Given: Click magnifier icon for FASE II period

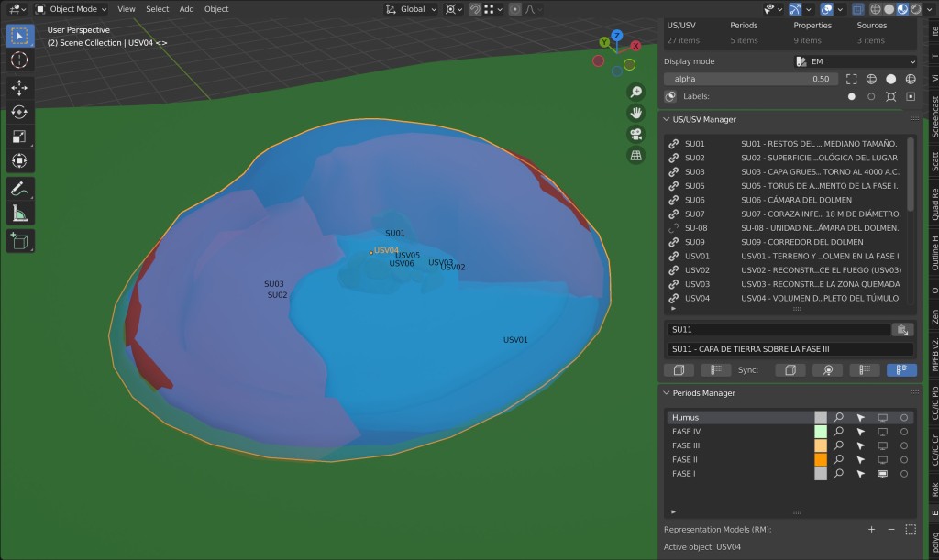Looking at the screenshot, I should (838, 460).
